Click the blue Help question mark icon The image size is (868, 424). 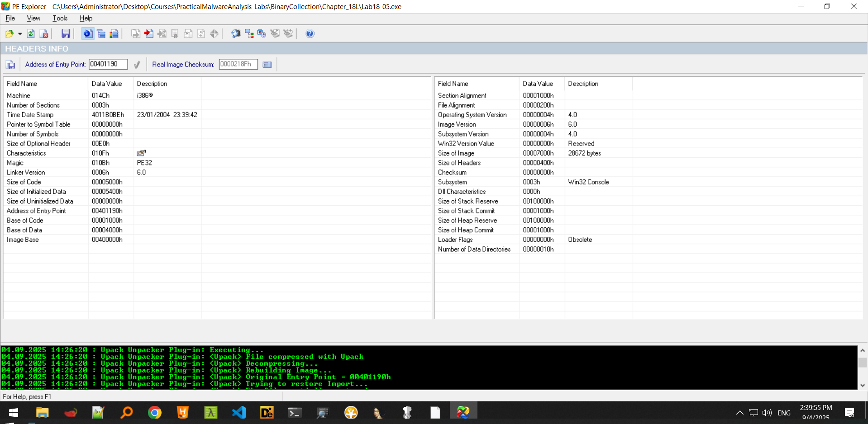[310, 34]
